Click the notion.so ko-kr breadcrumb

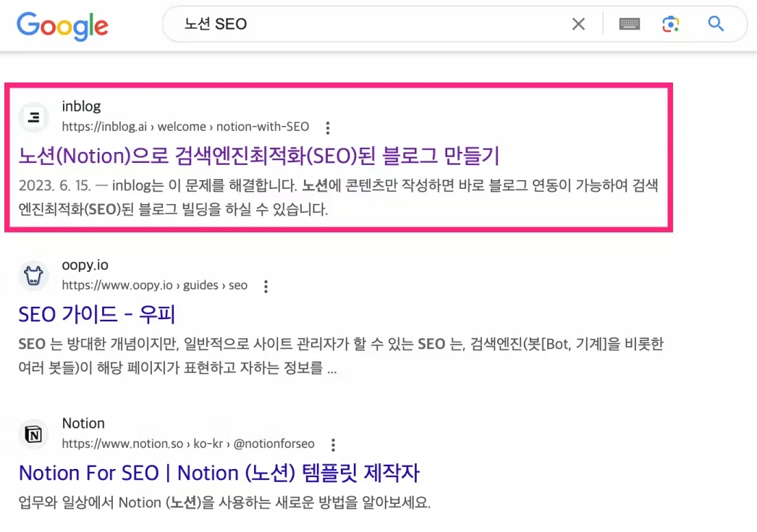click(x=190, y=444)
